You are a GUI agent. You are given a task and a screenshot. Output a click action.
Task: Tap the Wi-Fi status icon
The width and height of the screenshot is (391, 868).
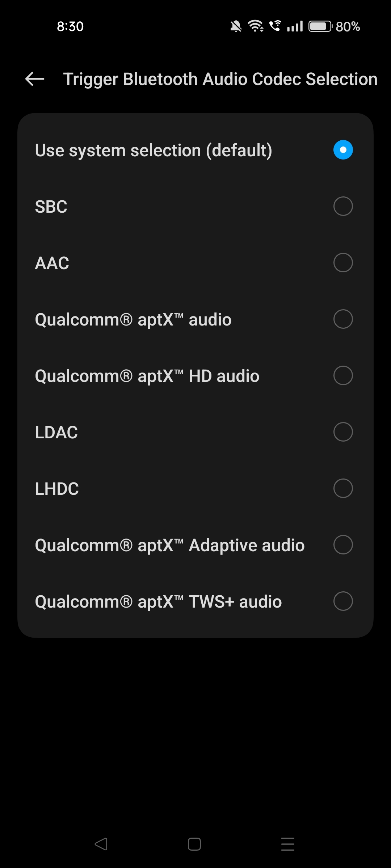[x=256, y=26]
